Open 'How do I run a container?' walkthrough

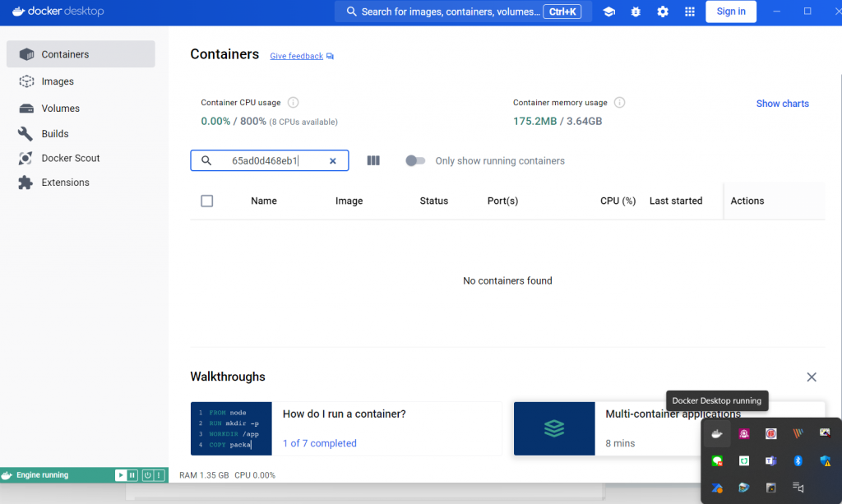[x=345, y=414]
